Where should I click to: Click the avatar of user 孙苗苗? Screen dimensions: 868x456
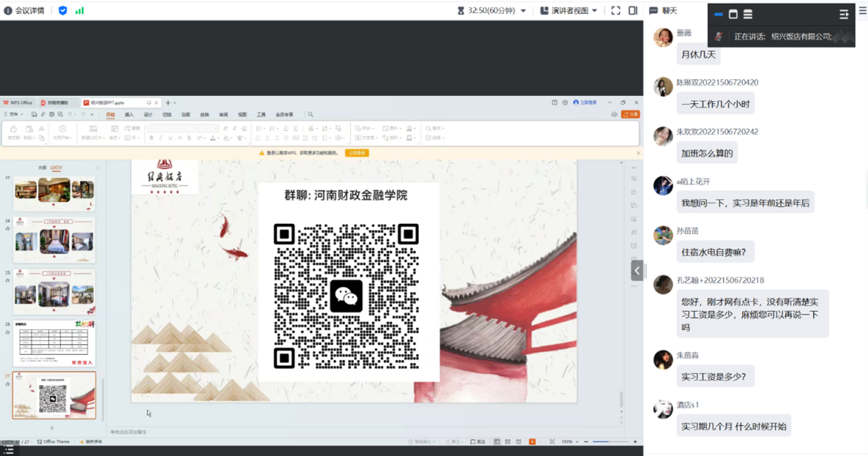(663, 235)
